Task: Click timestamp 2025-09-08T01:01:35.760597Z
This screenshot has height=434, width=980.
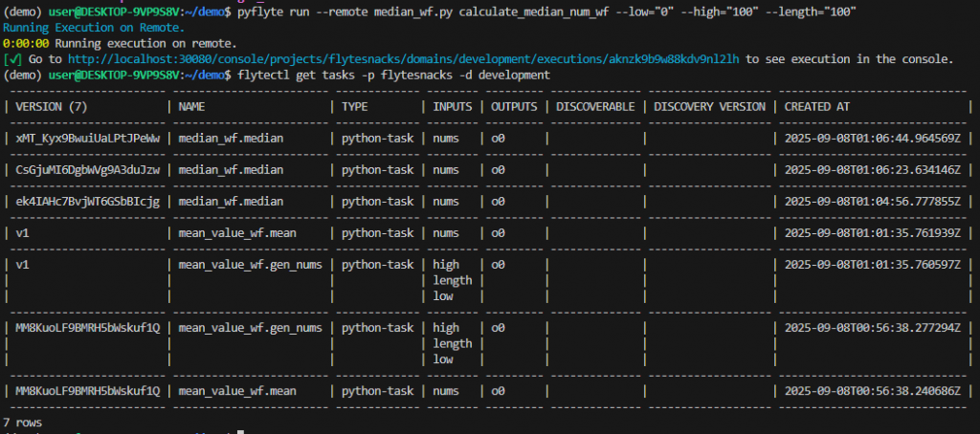Action: pyautogui.click(x=873, y=265)
